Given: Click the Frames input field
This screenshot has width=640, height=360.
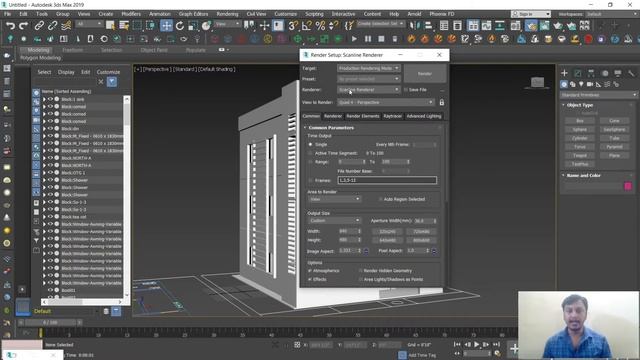Looking at the screenshot, I should pos(387,180).
